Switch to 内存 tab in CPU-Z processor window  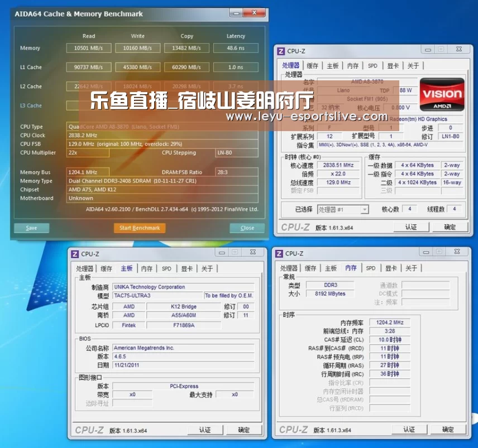353,66
